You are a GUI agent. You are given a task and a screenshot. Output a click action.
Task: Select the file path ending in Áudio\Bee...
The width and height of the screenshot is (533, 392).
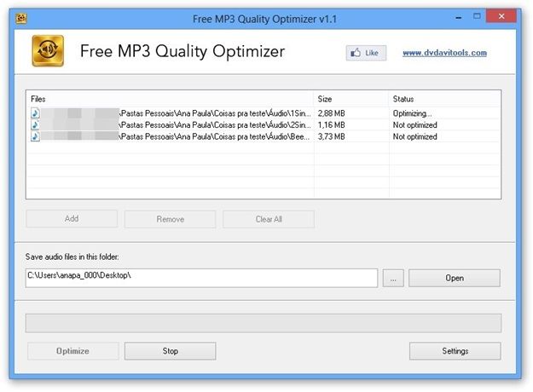coord(215,136)
